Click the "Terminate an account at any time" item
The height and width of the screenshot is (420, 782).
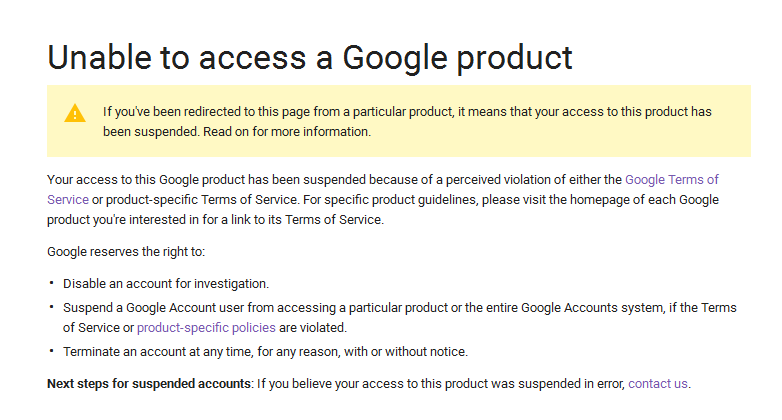[x=265, y=351]
